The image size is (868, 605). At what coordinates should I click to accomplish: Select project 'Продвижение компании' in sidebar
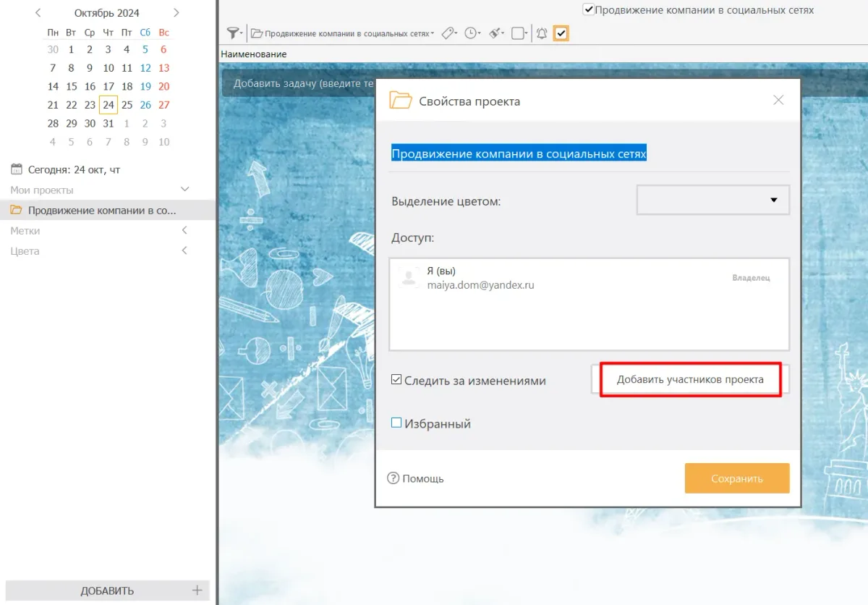tap(101, 211)
